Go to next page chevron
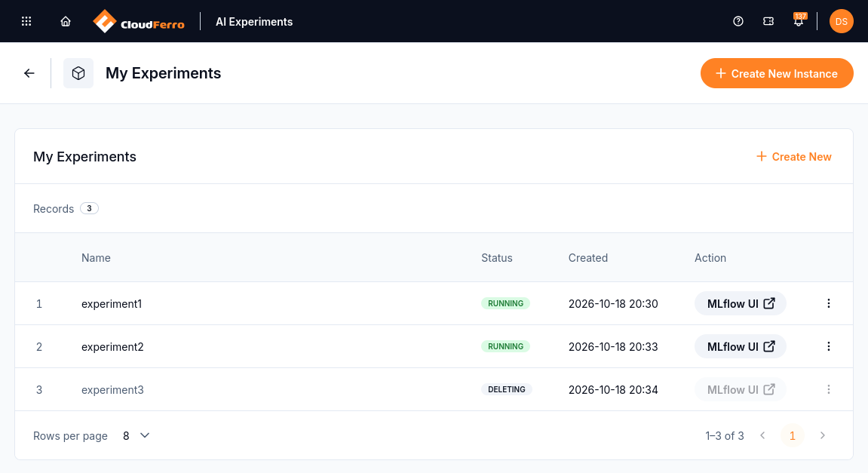The width and height of the screenshot is (868, 473). pos(823,436)
